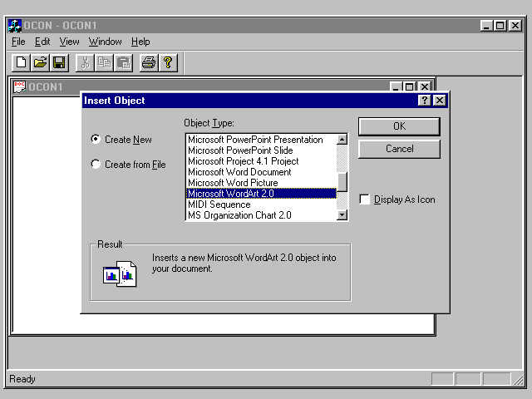Click the Insert Object dialog help button
Image resolution: width=532 pixels, height=399 pixels.
pyautogui.click(x=424, y=101)
